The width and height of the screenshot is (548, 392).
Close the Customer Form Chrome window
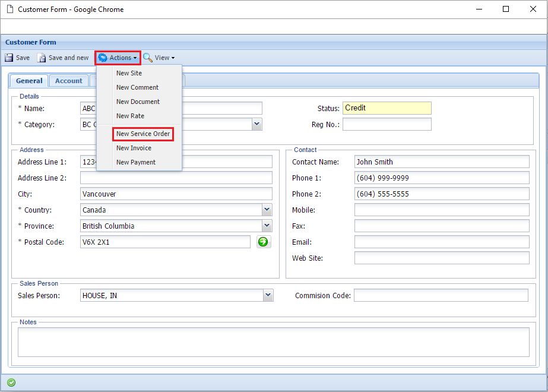point(533,9)
